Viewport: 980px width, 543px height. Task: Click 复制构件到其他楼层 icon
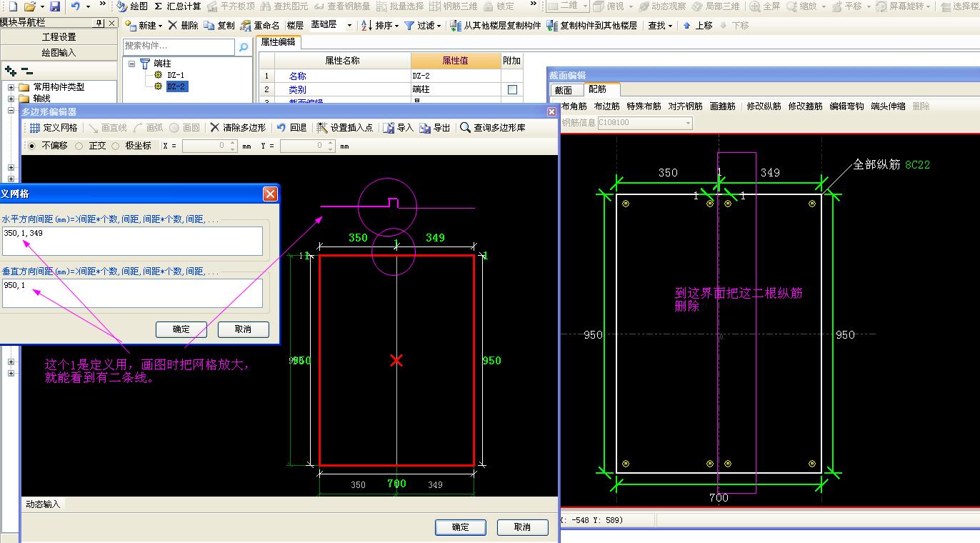[x=591, y=25]
